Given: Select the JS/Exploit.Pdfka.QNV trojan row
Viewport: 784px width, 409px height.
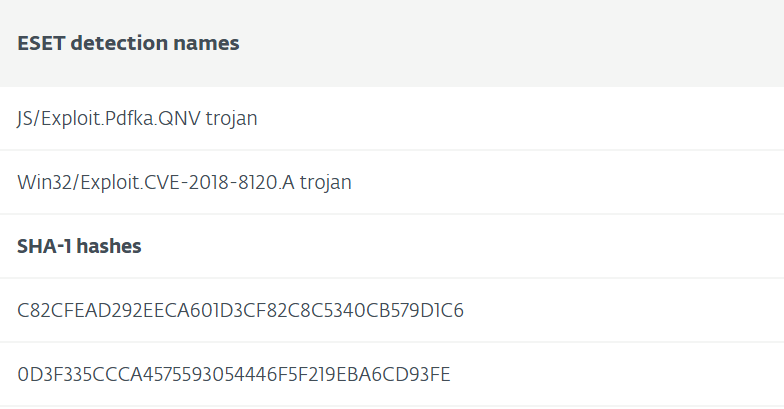Looking at the screenshot, I should pyautogui.click(x=137, y=119).
